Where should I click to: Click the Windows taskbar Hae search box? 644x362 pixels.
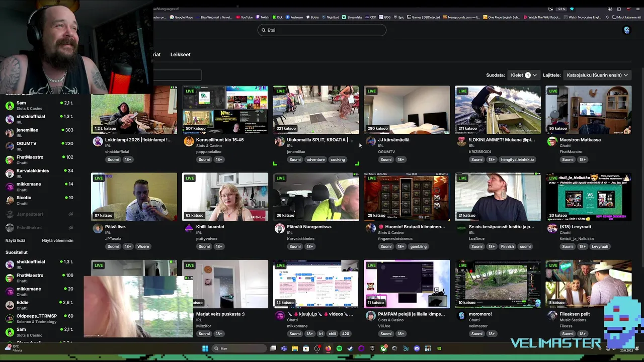coord(239,348)
